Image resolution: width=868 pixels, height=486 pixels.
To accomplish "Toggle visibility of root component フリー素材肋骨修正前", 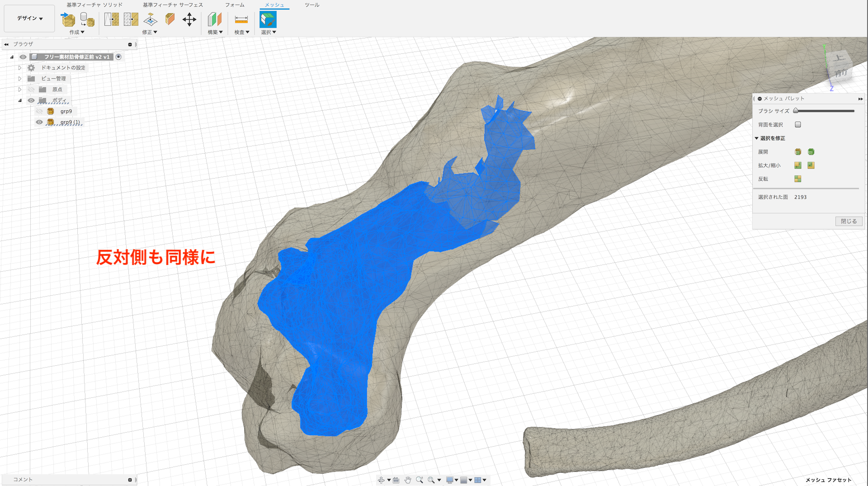I will pos(23,57).
